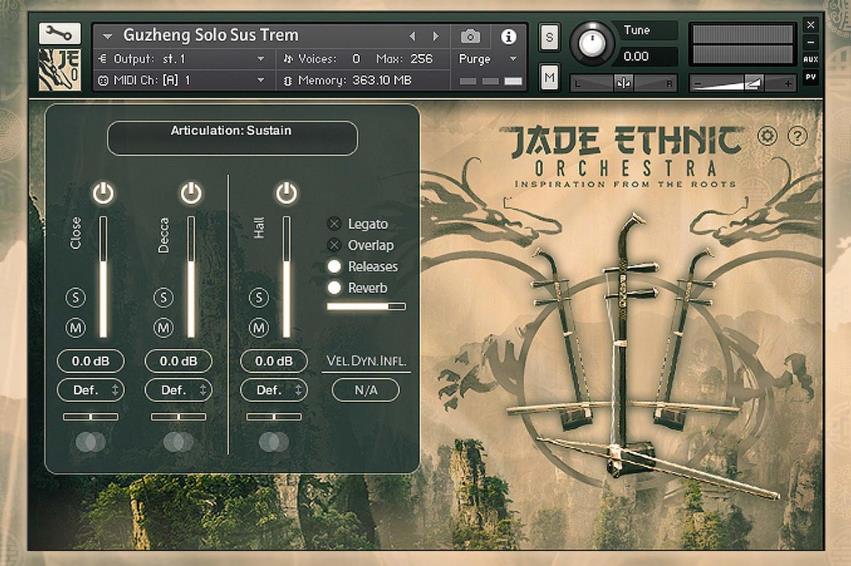The image size is (851, 566).
Task: Click the Vel. Dyn. Infl. N/A button
Action: tap(366, 390)
